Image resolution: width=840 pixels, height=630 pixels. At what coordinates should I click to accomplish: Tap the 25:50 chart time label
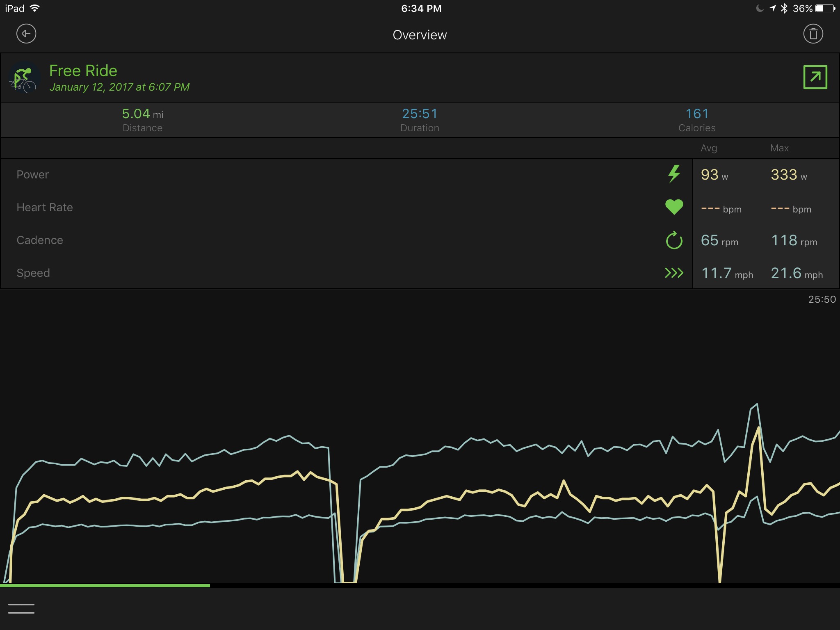[x=822, y=299]
